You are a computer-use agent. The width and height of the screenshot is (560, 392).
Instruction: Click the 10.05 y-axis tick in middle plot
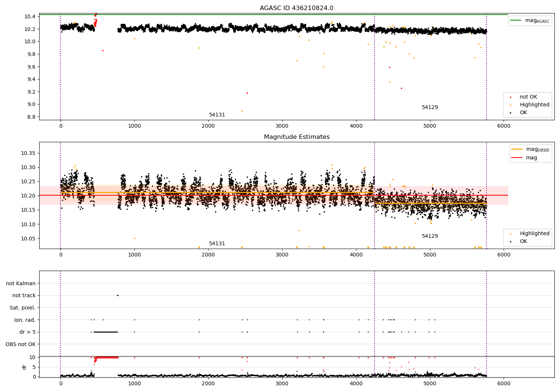tap(28, 239)
